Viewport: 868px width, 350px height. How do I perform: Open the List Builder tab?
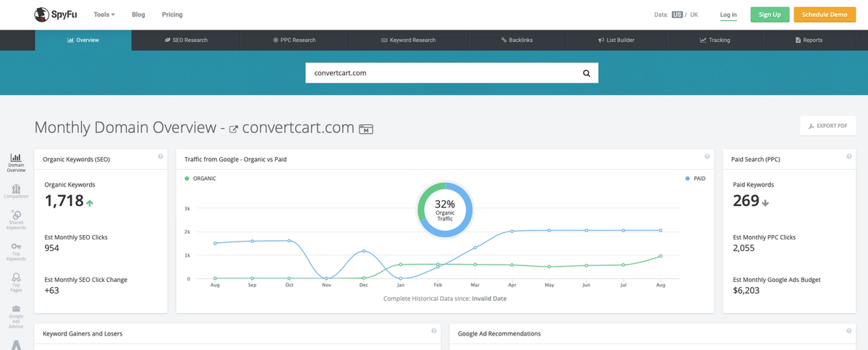point(616,40)
